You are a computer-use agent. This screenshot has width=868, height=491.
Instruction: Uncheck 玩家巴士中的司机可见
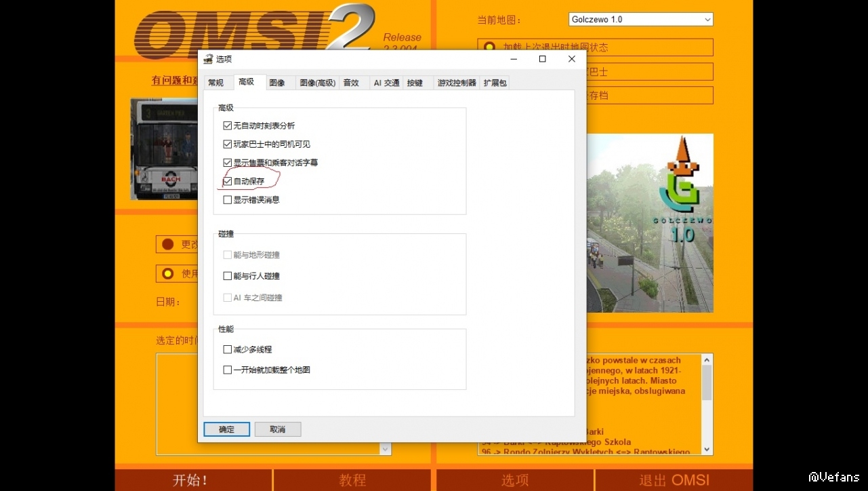(228, 144)
